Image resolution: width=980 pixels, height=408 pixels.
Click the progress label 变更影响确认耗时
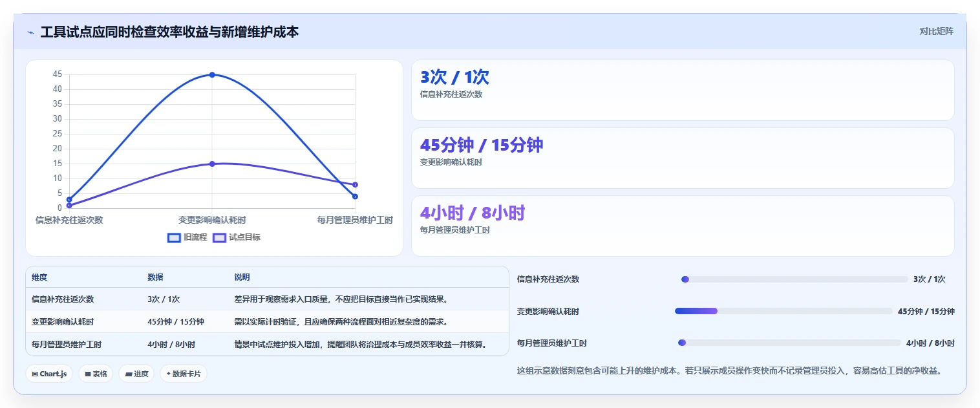pyautogui.click(x=548, y=312)
